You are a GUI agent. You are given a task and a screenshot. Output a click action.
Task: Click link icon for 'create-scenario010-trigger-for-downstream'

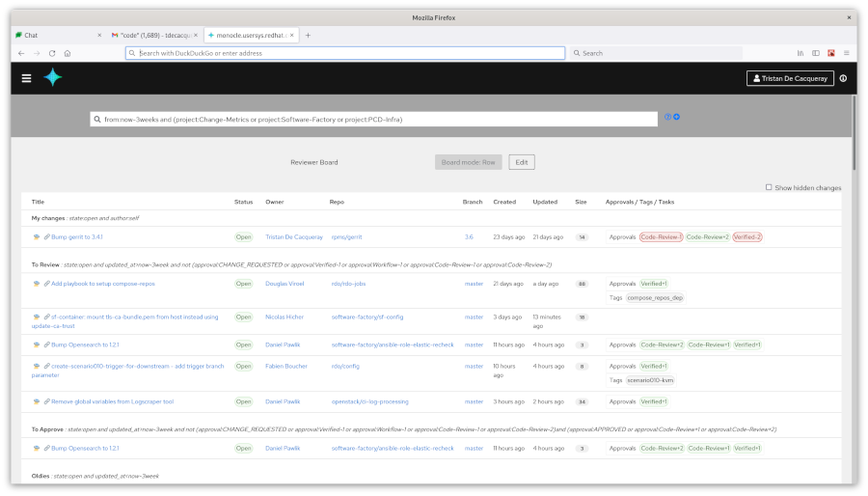pyautogui.click(x=46, y=366)
